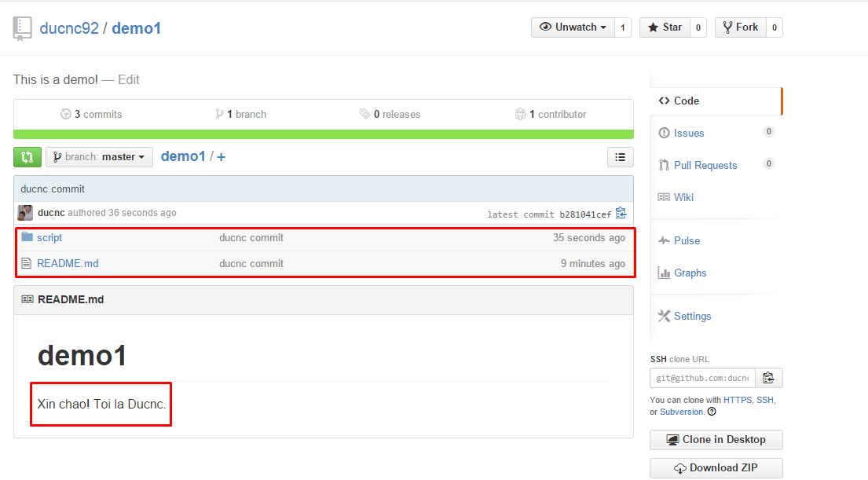The height and width of the screenshot is (480, 868).
Task: Open the ducnc92 user profile link
Action: pos(69,28)
